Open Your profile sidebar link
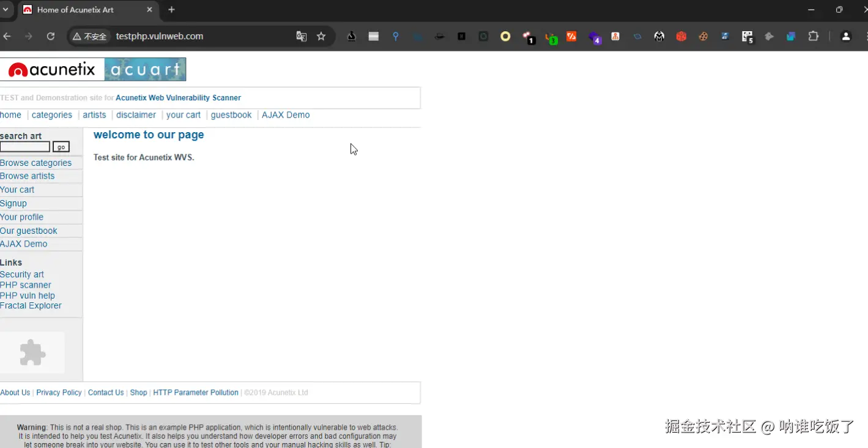Viewport: 868px width, 448px height. point(21,217)
